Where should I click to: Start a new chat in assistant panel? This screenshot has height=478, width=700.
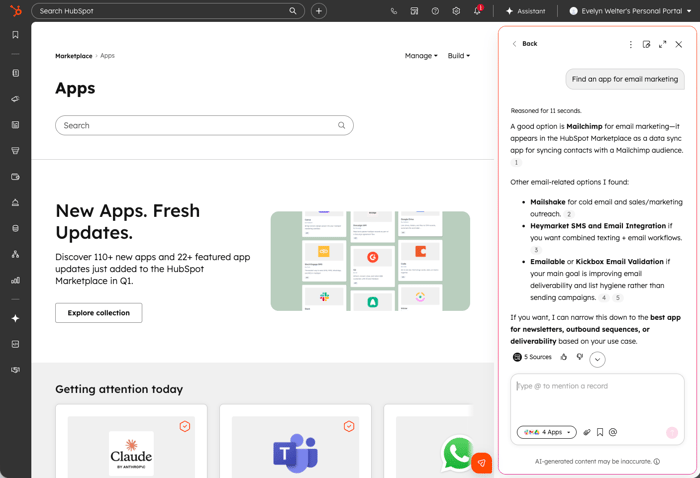coord(646,44)
